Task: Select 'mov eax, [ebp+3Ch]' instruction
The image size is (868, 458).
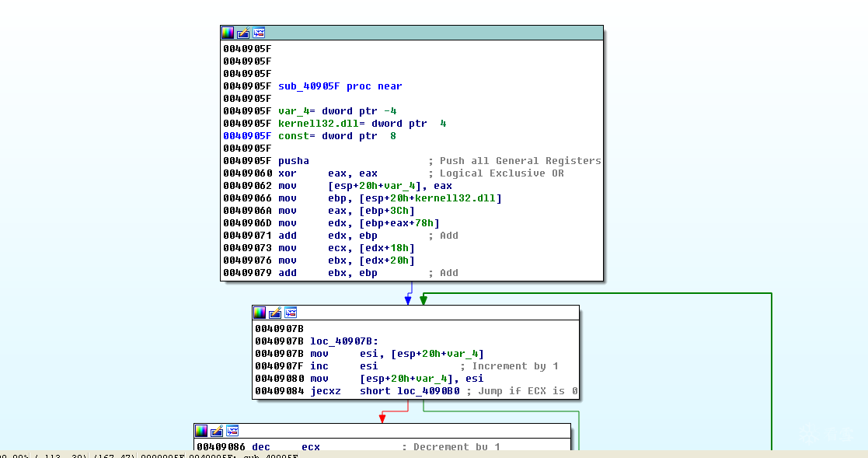Action: pos(346,211)
